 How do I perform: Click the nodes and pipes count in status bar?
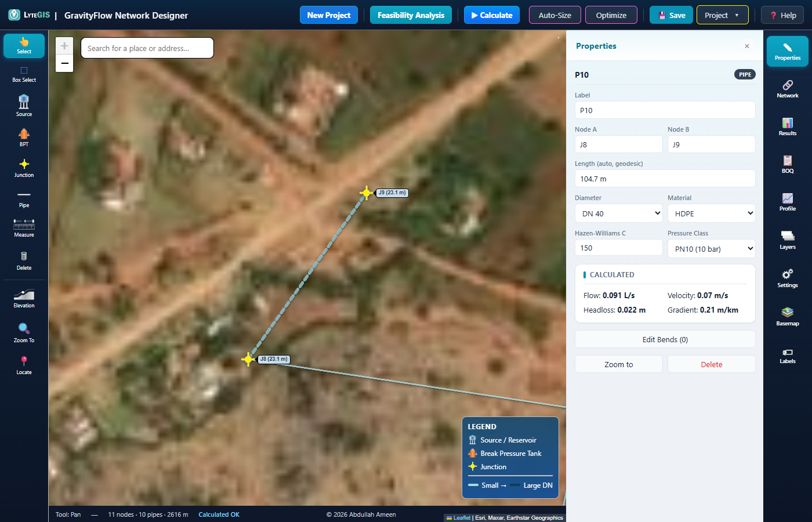148,514
